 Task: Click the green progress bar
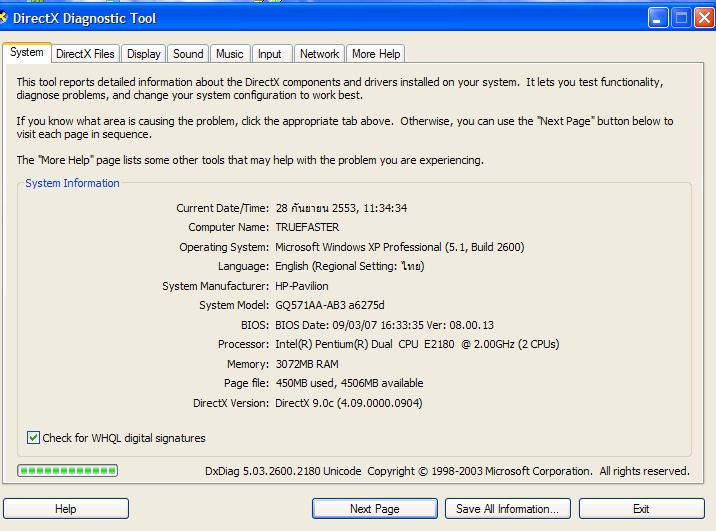point(68,471)
